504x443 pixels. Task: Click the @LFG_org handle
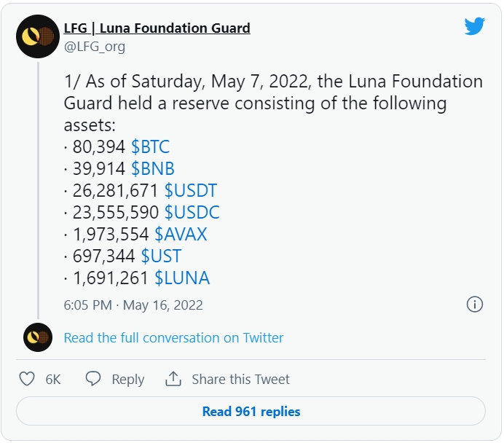tap(95, 47)
